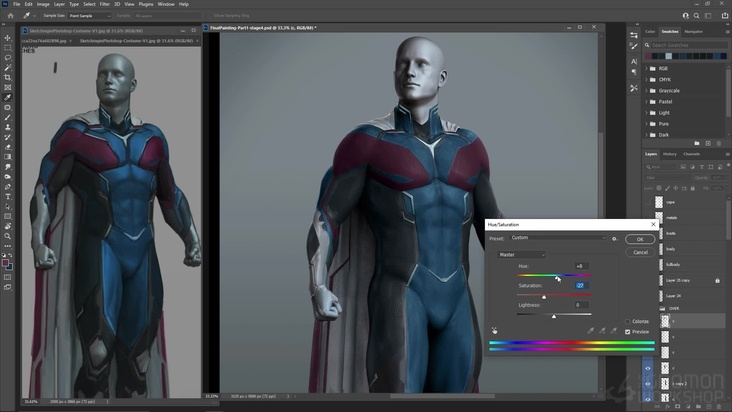Expand the Pastel swatches folder

coord(647,101)
